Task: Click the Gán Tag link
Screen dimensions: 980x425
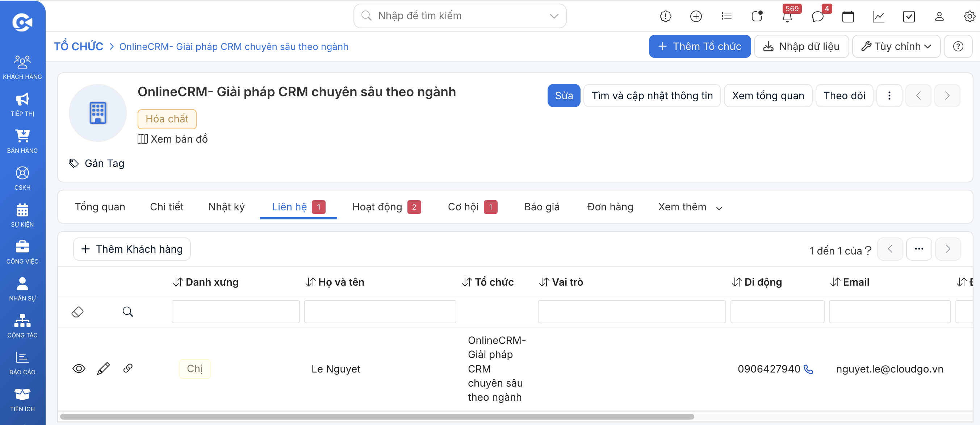Action: (96, 164)
